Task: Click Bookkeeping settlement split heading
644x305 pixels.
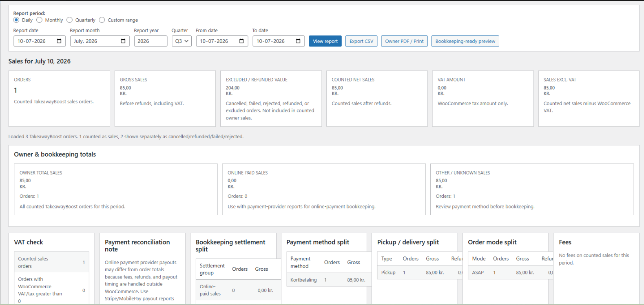Action: 230,245
